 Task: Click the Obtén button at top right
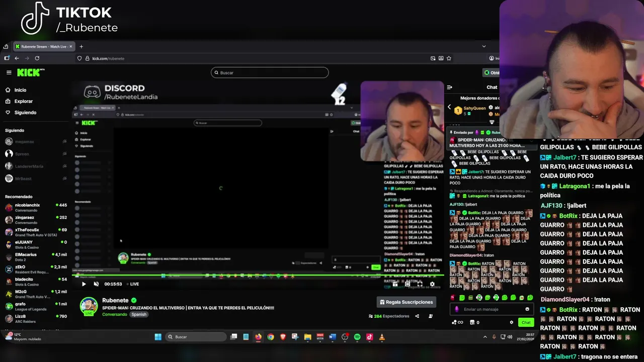(492, 72)
